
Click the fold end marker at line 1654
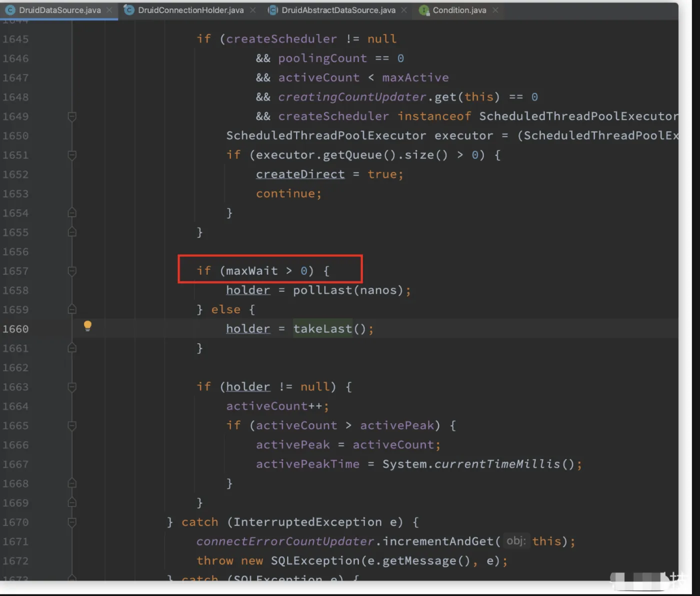pos(72,213)
